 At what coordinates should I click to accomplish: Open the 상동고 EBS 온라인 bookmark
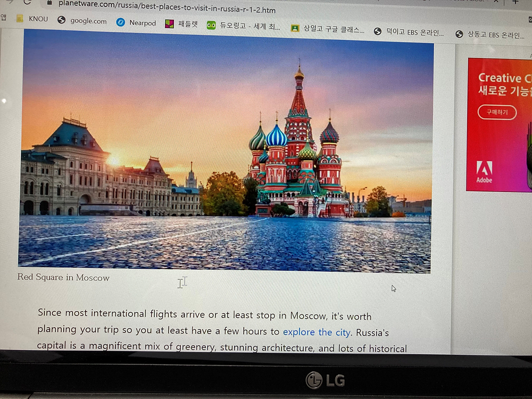[489, 35]
